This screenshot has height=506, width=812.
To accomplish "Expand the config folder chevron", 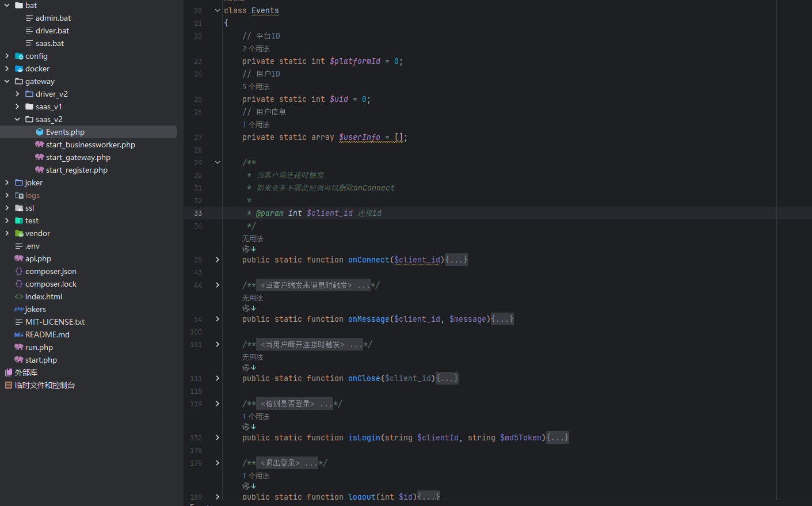I will pyautogui.click(x=7, y=56).
